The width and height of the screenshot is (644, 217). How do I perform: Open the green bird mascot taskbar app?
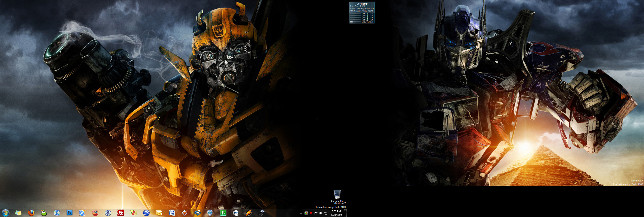coord(44,213)
